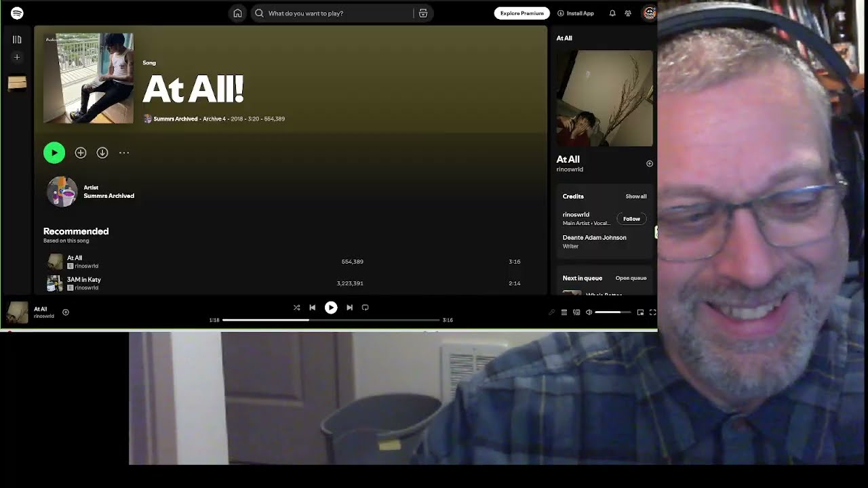Open the At All title in the now playing bar
Image resolution: width=868 pixels, height=488 pixels.
coord(41,309)
